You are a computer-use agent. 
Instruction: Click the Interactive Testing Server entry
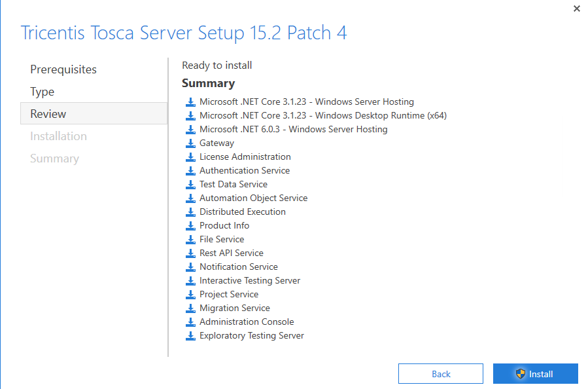[250, 280]
